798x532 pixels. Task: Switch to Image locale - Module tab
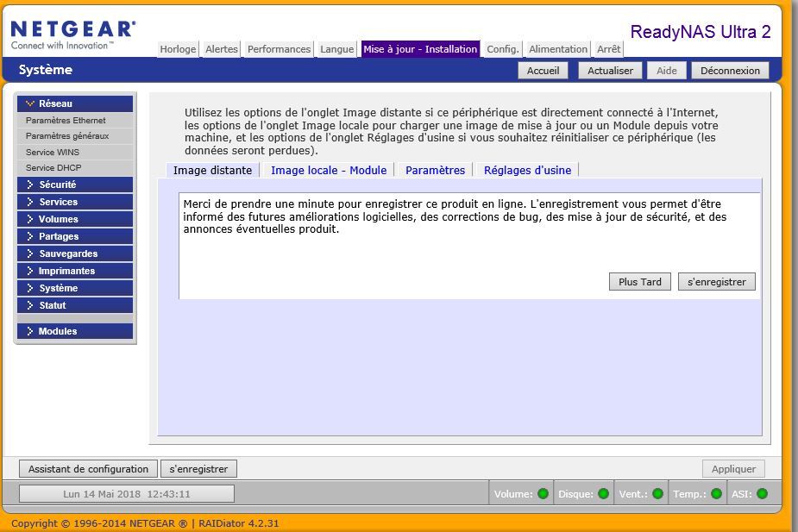[x=329, y=170]
